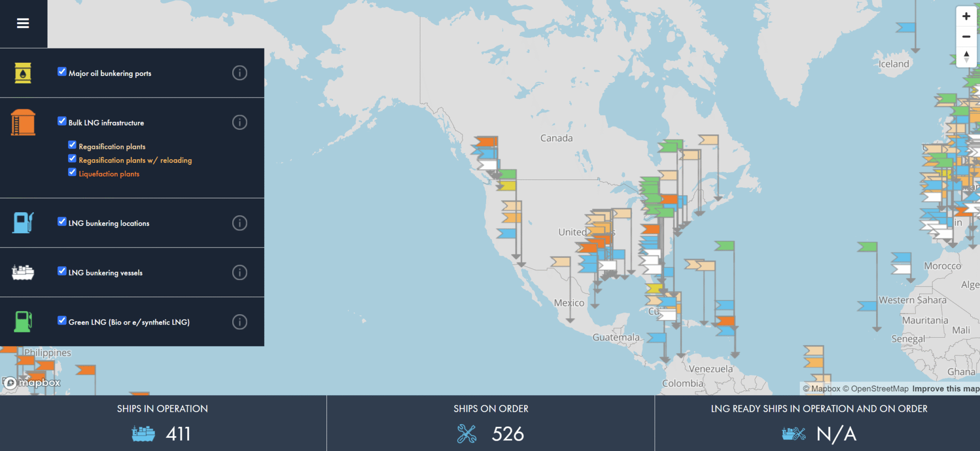The width and height of the screenshot is (980, 451).
Task: Uncheck Major oil bunkering ports layer
Action: point(62,72)
